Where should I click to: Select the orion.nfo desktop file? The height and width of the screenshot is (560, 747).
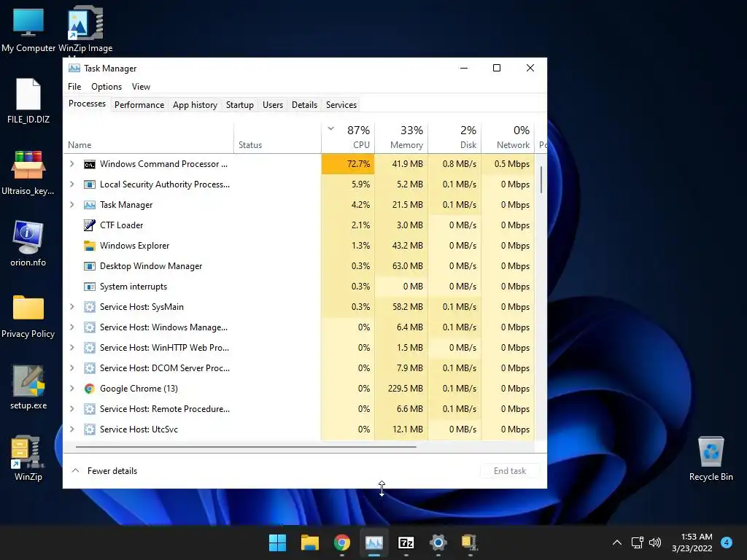point(28,244)
